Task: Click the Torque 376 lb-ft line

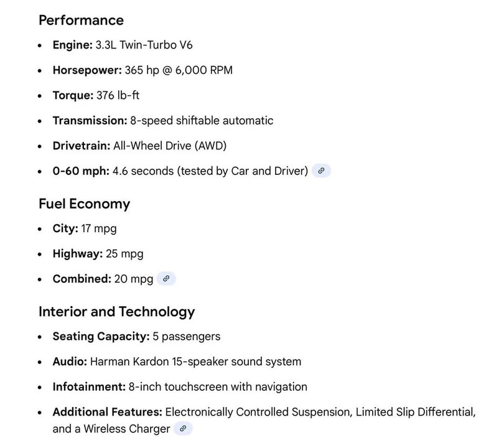Action: (x=96, y=95)
